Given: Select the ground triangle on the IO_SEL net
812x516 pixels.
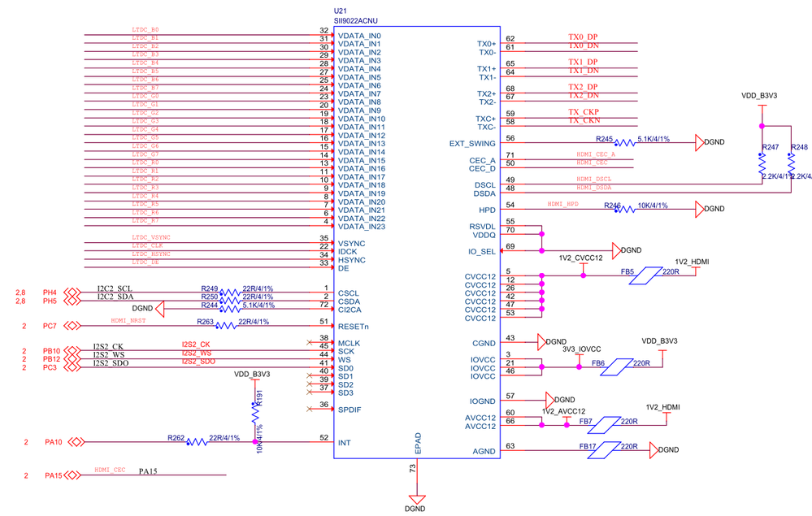Looking at the screenshot, I should click(616, 250).
